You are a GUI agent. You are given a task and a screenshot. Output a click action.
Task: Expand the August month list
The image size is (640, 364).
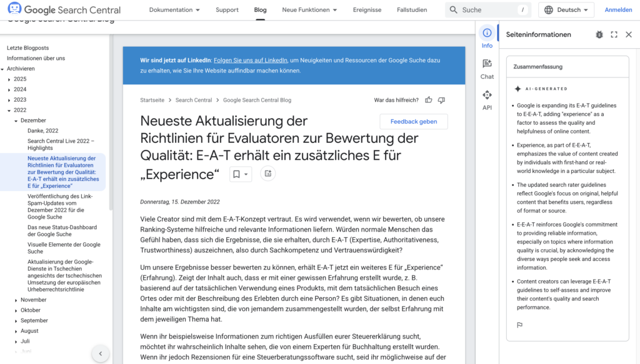pyautogui.click(x=16, y=331)
